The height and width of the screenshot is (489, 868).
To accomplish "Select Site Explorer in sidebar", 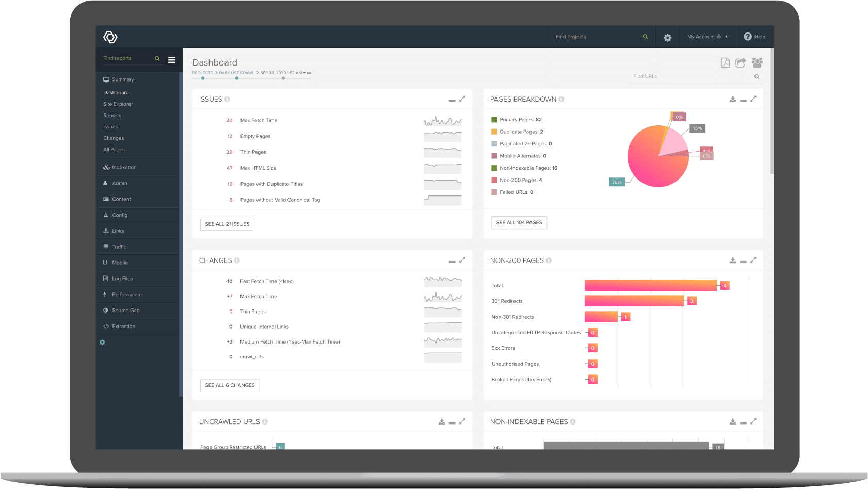I will point(118,104).
